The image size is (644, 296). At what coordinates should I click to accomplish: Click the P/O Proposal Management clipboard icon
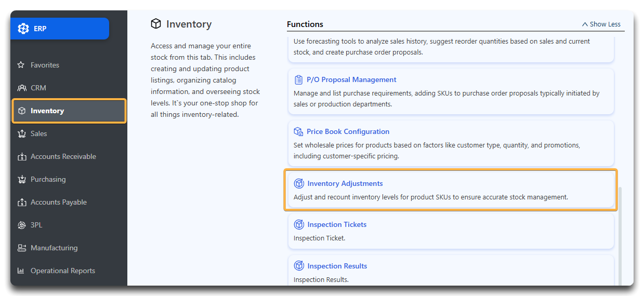[298, 79]
